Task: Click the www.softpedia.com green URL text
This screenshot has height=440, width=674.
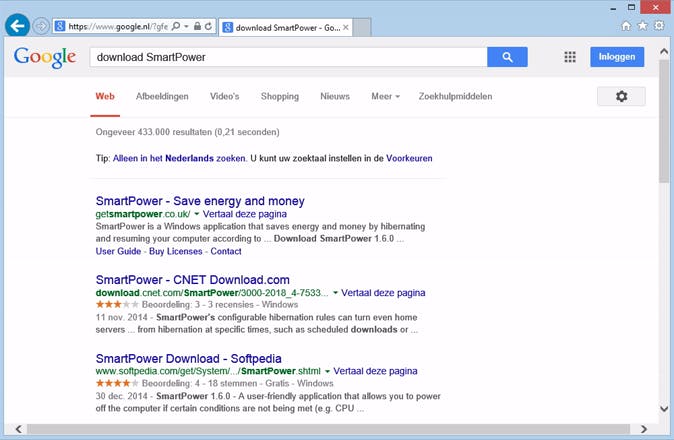Action: pyautogui.click(x=208, y=371)
